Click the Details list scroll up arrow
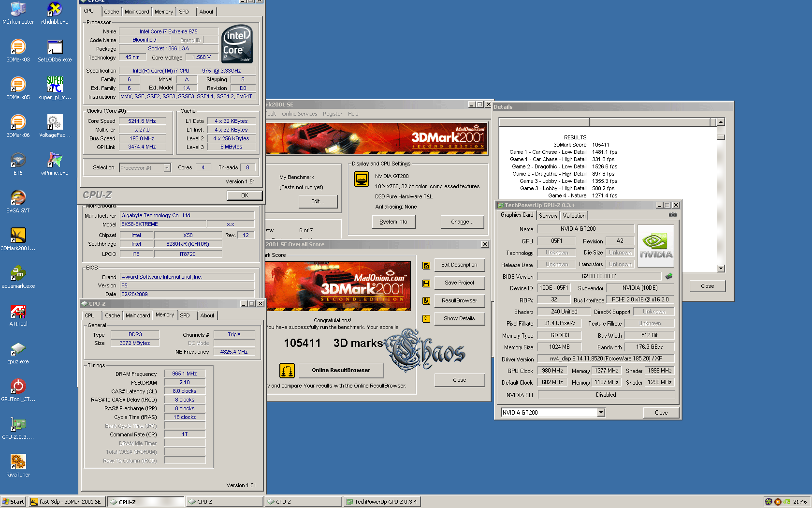 tap(721, 122)
